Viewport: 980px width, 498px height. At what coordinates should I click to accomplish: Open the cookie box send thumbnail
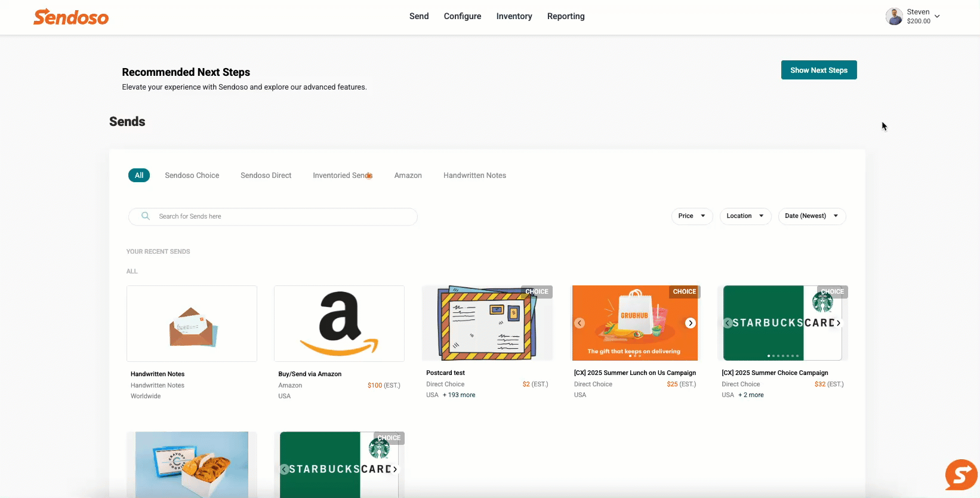coord(192,465)
